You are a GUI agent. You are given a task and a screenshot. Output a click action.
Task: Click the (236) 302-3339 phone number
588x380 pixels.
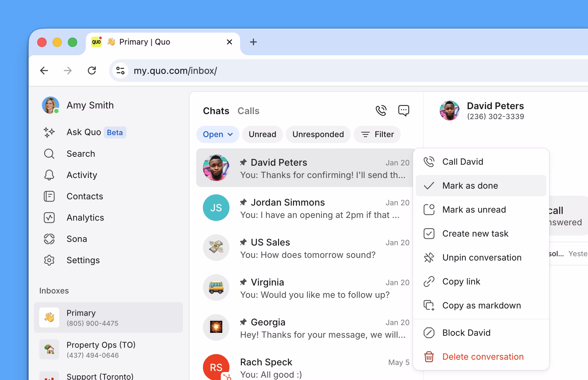[x=496, y=116]
